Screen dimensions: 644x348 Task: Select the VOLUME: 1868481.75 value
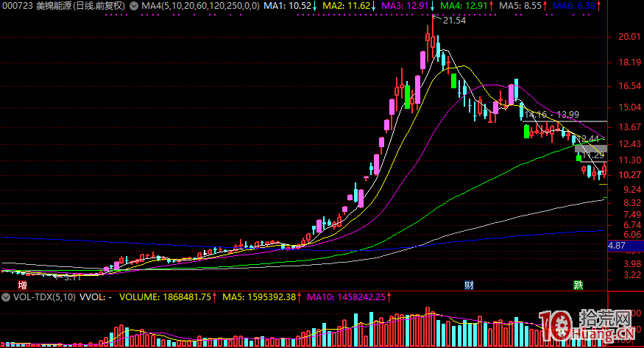point(165,297)
